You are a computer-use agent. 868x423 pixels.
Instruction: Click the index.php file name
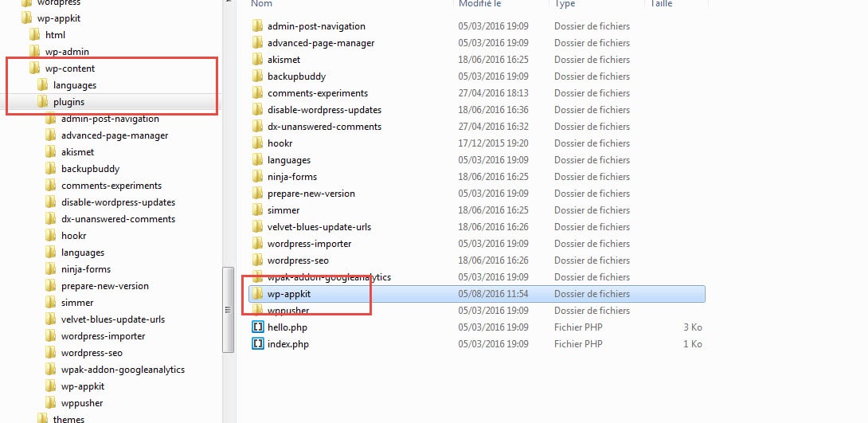[x=287, y=344]
